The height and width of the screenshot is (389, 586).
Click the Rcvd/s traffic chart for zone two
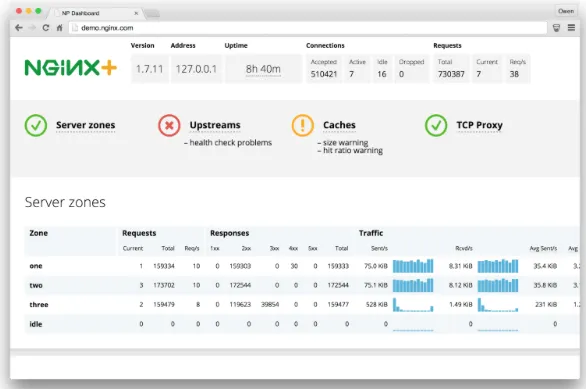(x=498, y=285)
